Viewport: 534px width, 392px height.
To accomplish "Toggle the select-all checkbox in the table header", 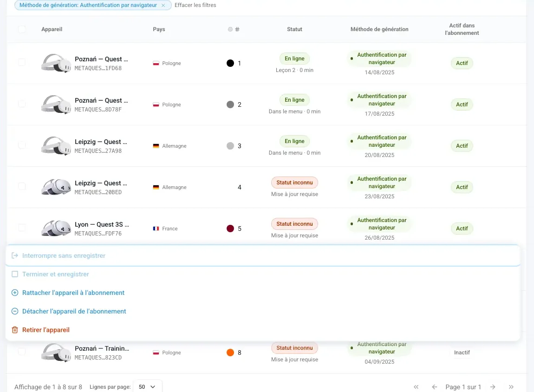I will (x=22, y=29).
